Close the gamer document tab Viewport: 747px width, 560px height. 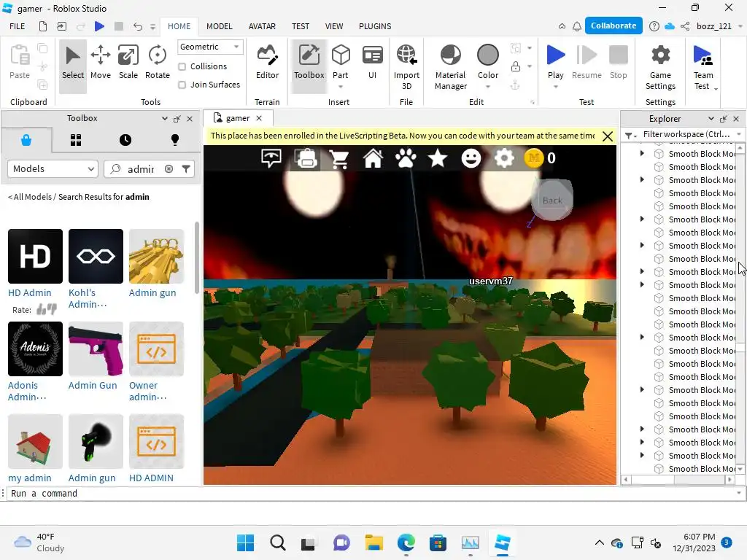coord(259,118)
